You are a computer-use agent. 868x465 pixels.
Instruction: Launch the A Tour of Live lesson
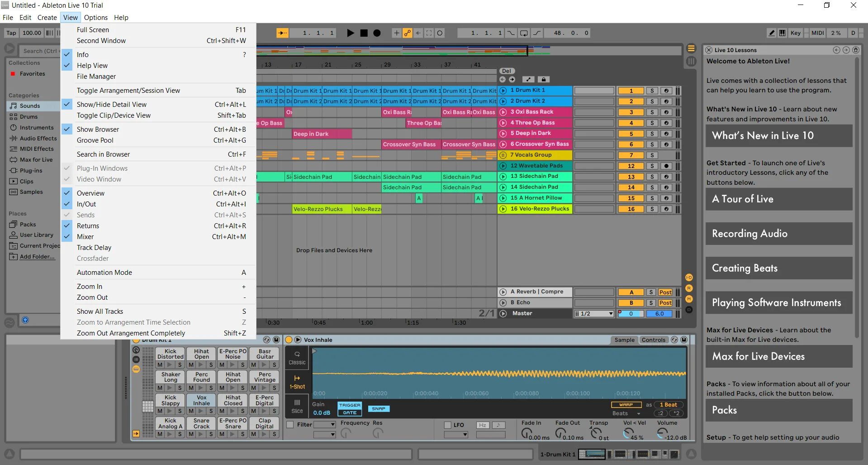[779, 199]
